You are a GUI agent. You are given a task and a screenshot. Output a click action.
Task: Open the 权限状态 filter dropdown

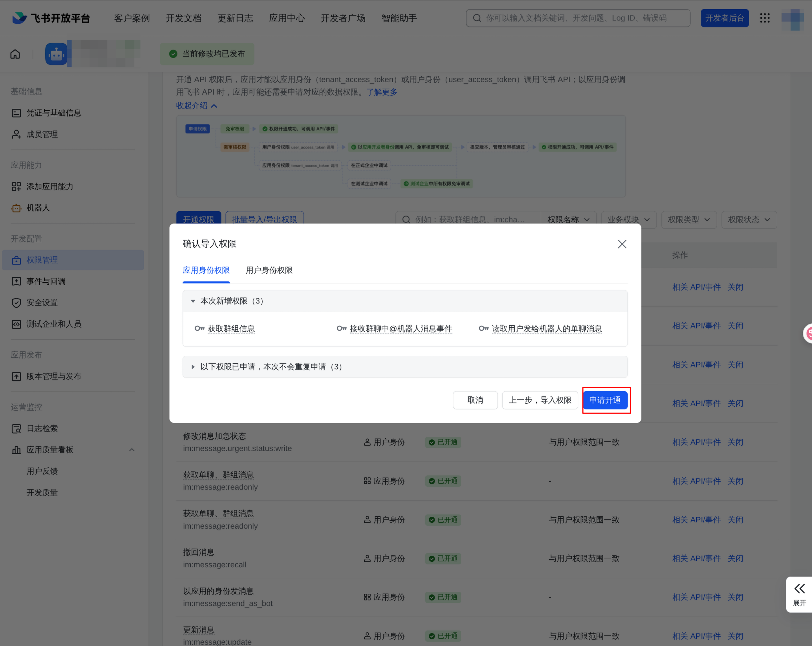pyautogui.click(x=749, y=220)
